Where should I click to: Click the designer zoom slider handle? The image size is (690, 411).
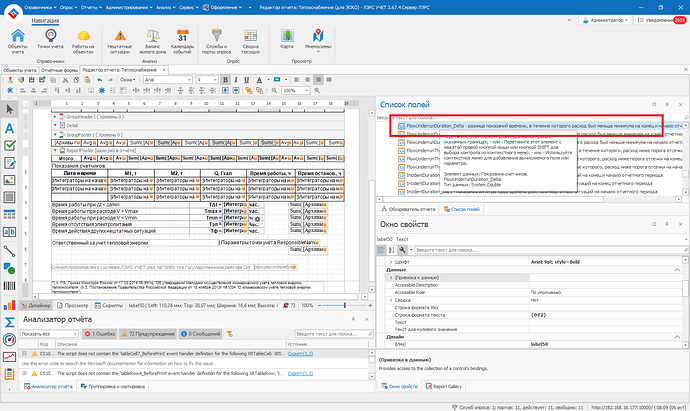[x=345, y=305]
